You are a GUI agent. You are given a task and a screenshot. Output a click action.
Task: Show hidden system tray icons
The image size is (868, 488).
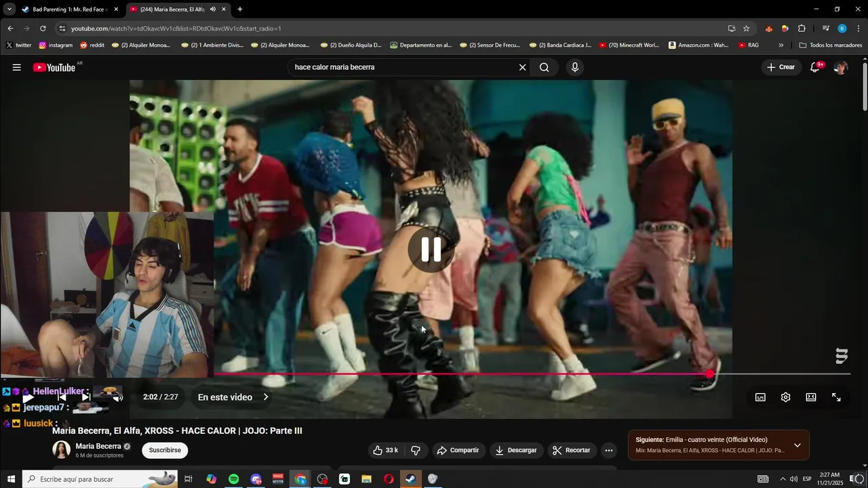[783, 479]
